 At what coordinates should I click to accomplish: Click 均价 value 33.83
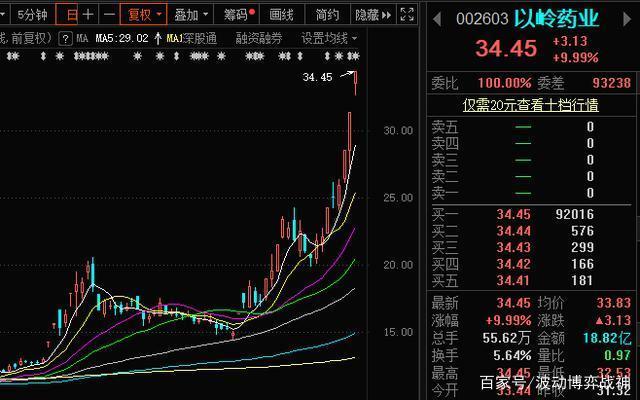tap(614, 303)
